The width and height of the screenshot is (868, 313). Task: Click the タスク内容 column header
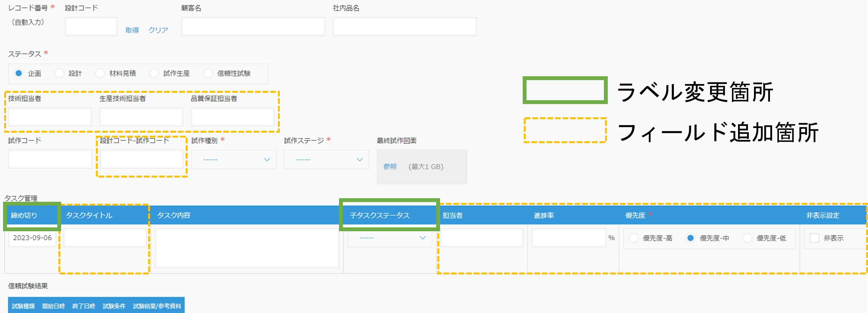click(174, 215)
